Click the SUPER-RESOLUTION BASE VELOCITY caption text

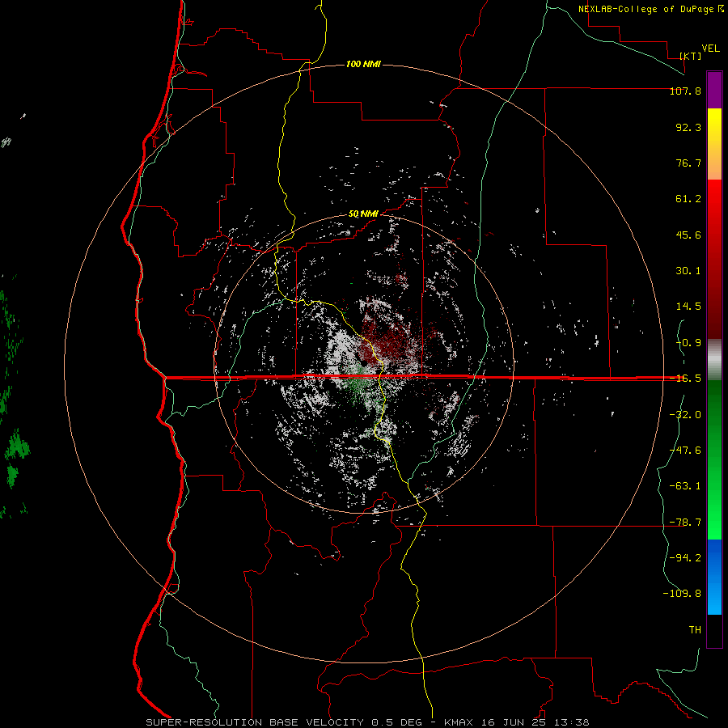pos(256,722)
